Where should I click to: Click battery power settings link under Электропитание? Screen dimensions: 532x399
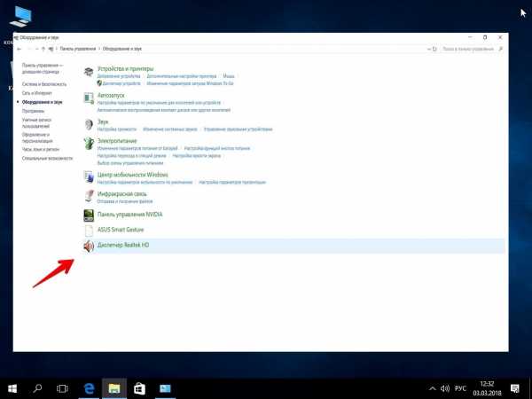pyautogui.click(x=137, y=148)
